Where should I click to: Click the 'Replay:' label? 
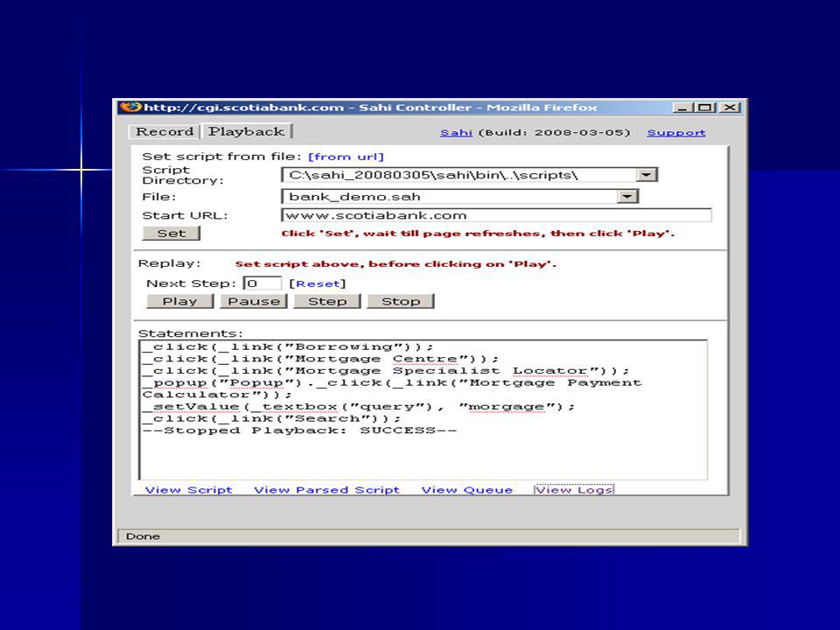[169, 263]
